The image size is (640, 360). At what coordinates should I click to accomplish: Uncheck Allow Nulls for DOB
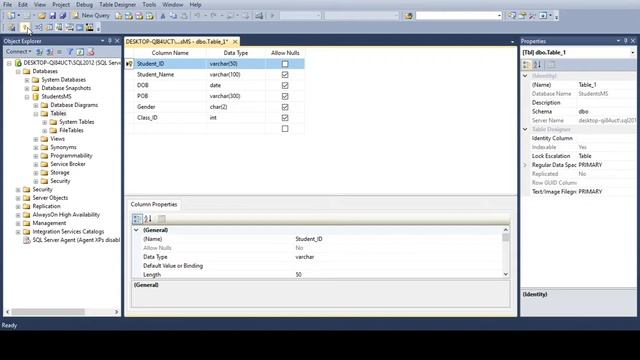285,85
